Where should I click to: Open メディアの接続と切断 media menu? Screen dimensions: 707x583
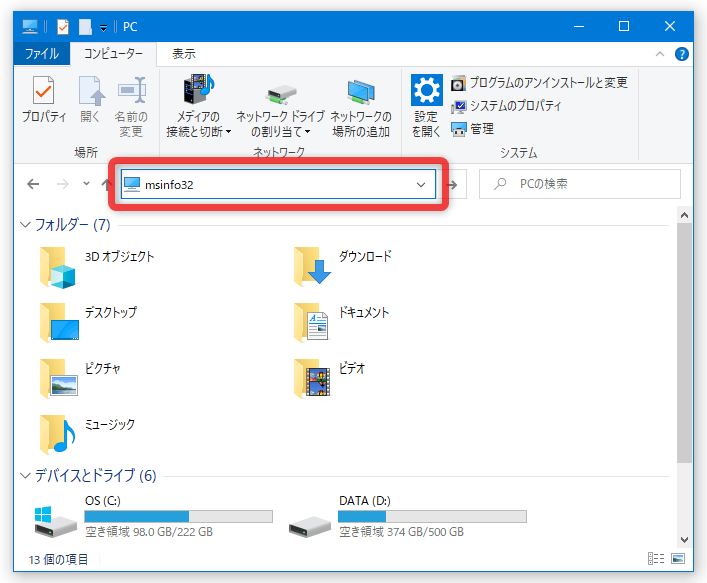click(x=198, y=107)
